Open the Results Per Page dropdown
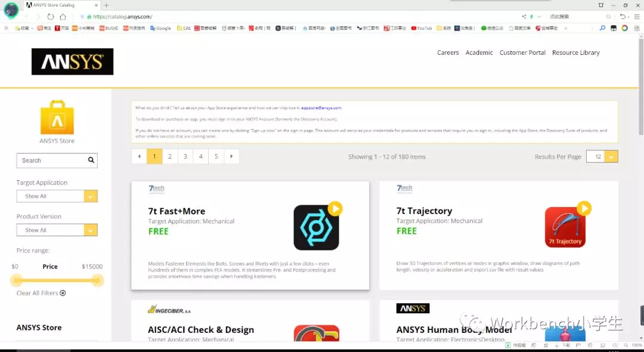 [x=602, y=156]
